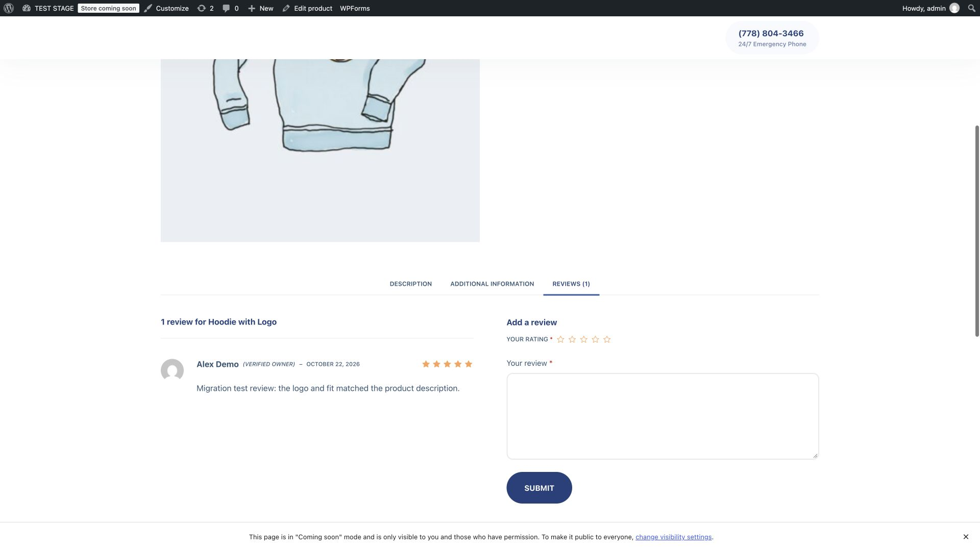Click reviewer name Alex Demo
The width and height of the screenshot is (980, 551).
click(x=217, y=364)
